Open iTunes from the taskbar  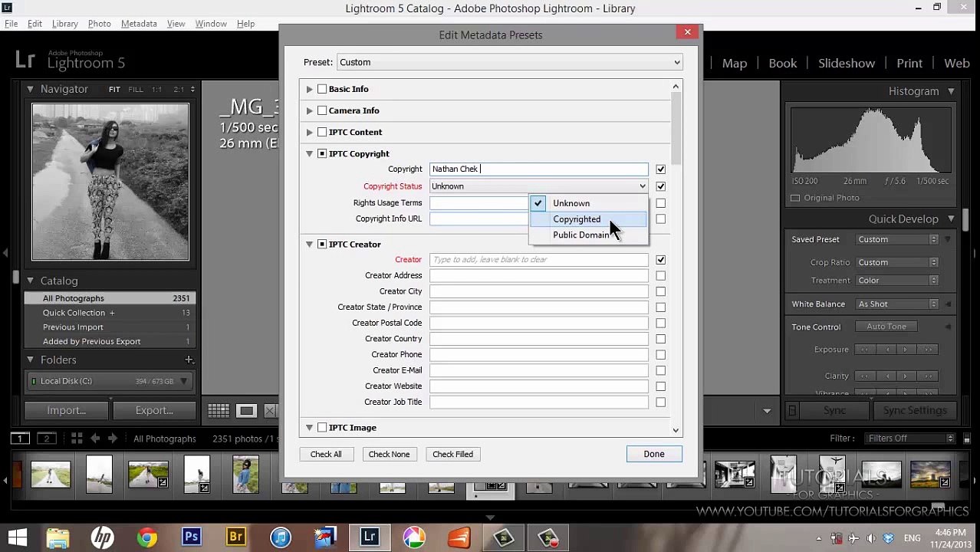pos(280,537)
